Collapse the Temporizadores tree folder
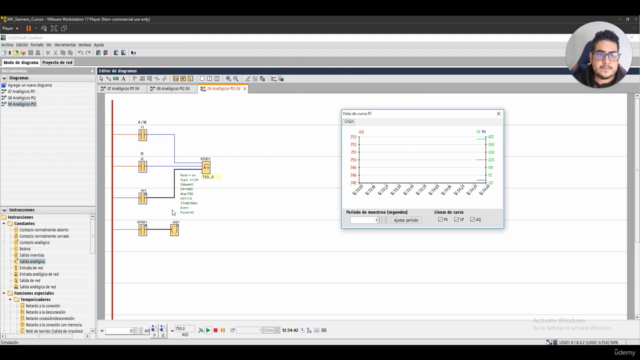Image resolution: width=640 pixels, height=360 pixels. 11,300
